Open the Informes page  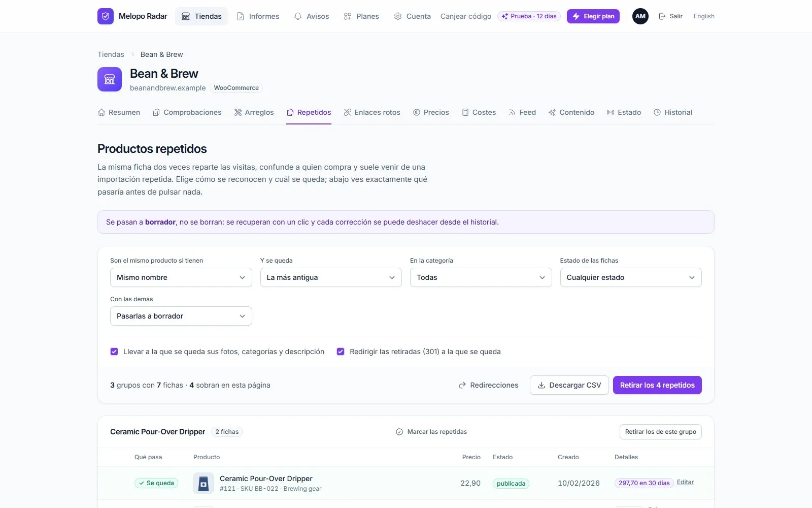pos(258,16)
